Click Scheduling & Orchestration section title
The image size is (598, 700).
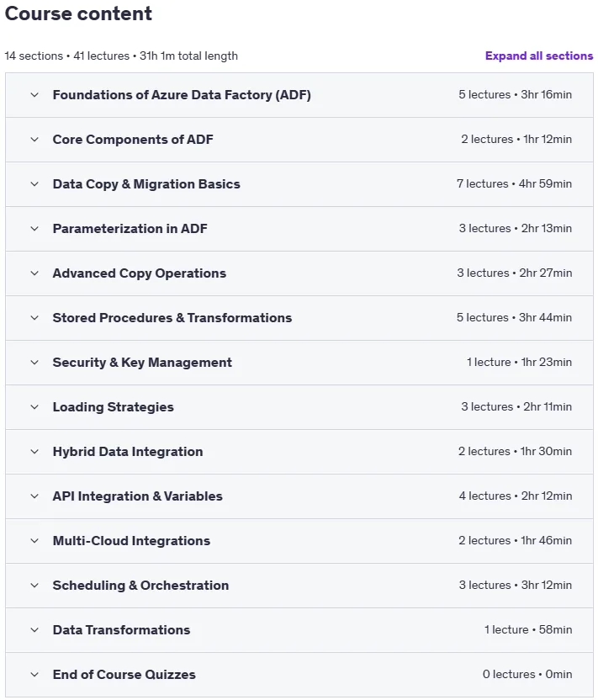(x=140, y=586)
